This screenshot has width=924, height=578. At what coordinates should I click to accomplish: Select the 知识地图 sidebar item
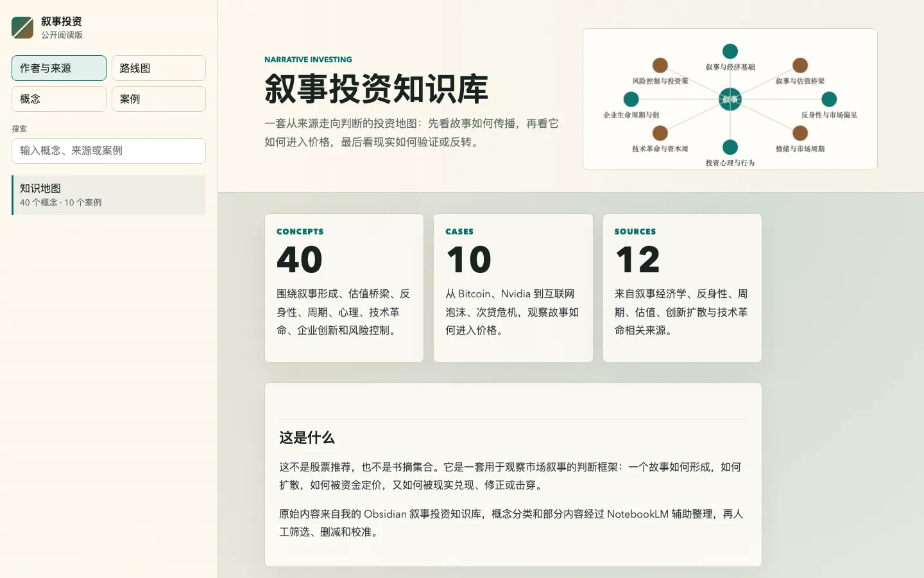point(108,195)
